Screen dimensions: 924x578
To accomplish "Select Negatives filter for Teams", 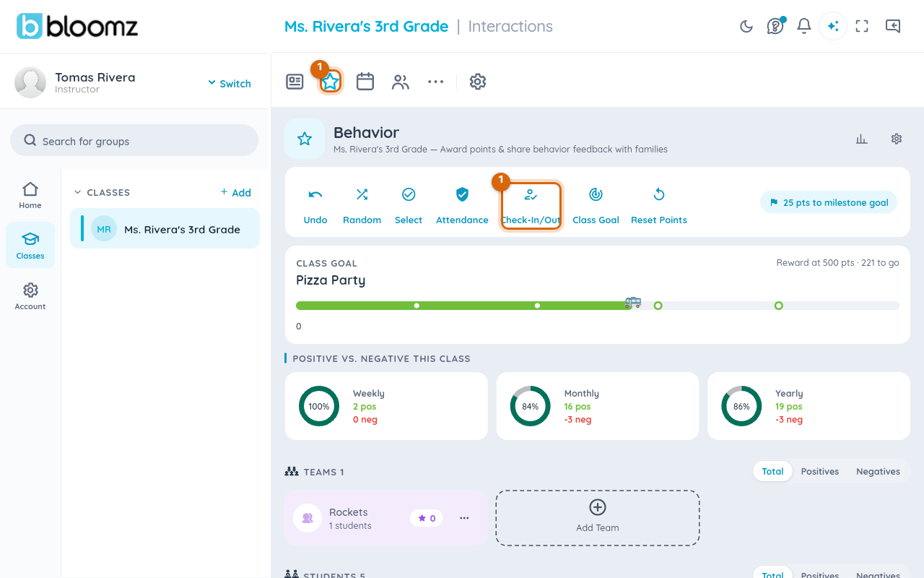I will pyautogui.click(x=878, y=471).
